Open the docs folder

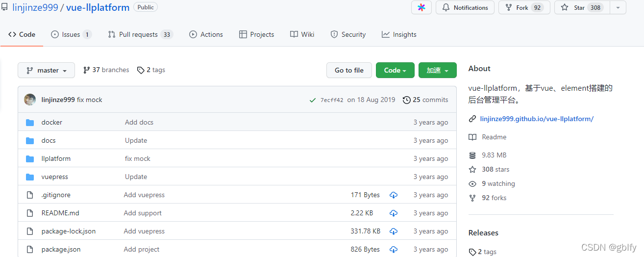(x=49, y=140)
